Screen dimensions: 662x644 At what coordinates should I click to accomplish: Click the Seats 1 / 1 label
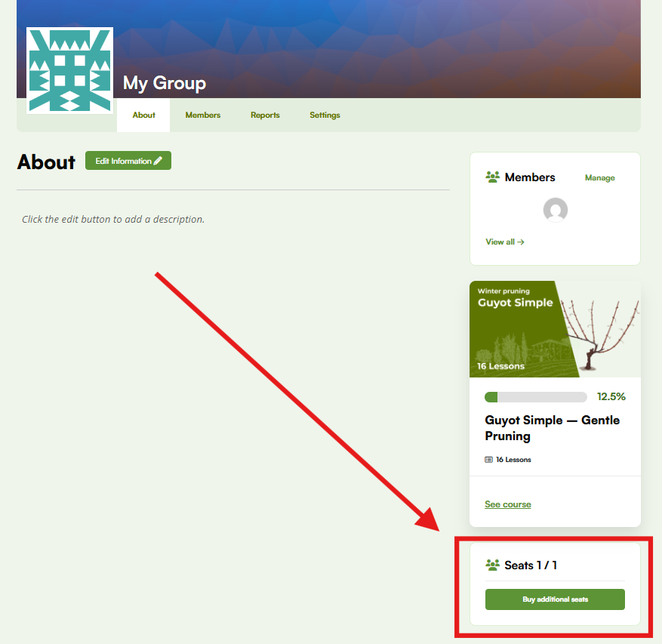tap(531, 565)
